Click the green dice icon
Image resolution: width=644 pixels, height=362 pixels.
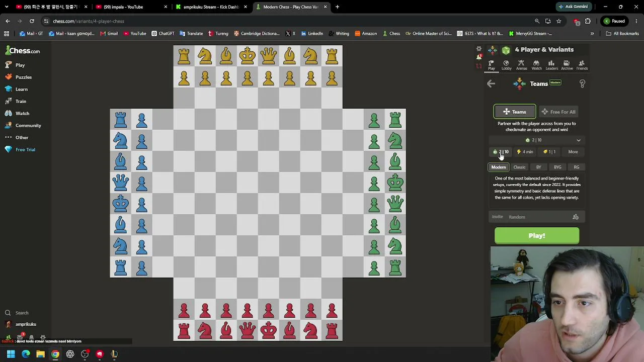[506, 50]
